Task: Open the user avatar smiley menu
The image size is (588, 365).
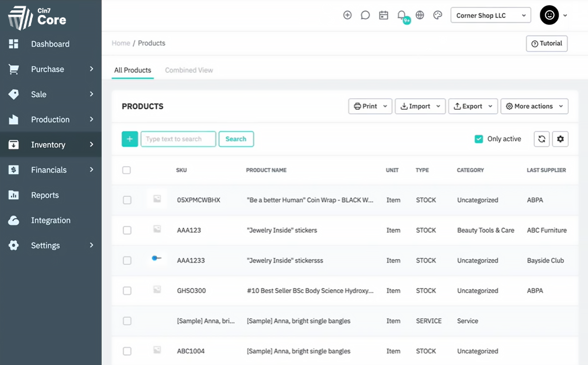Action: [550, 15]
